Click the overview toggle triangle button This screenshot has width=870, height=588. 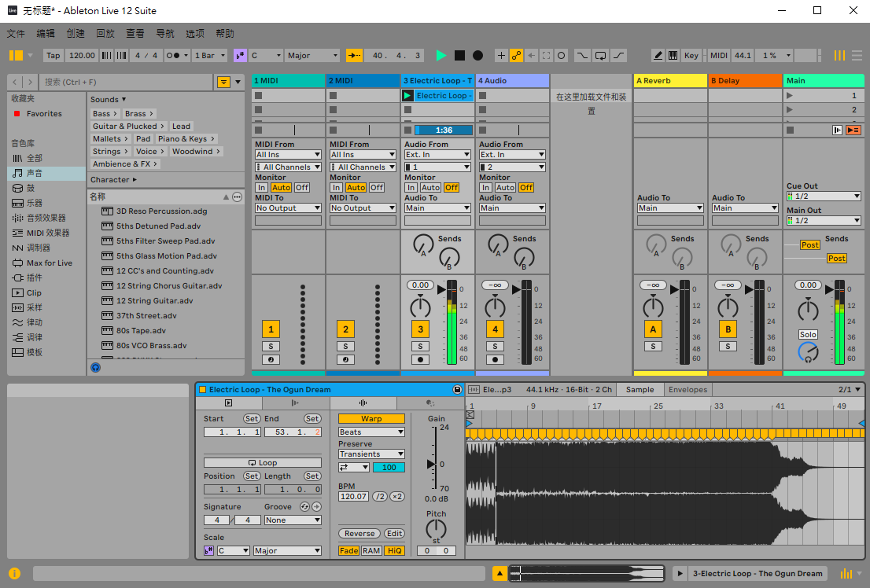(500, 574)
